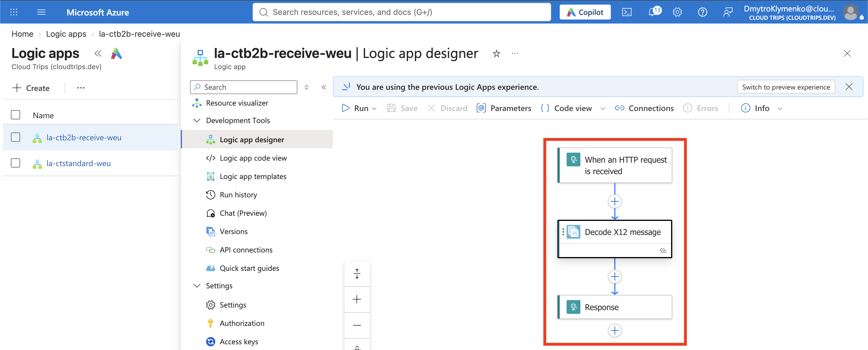Collapse the resource menu sidebar

click(324, 87)
